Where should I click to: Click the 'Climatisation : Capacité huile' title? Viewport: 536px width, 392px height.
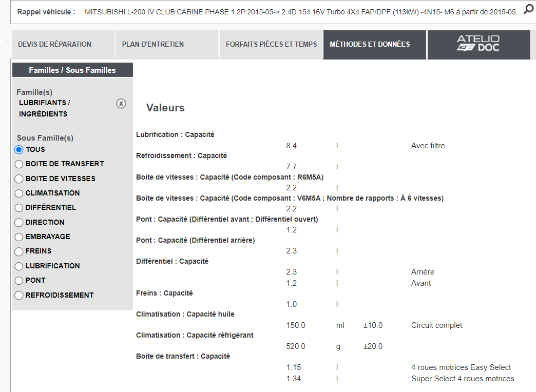[x=185, y=315]
